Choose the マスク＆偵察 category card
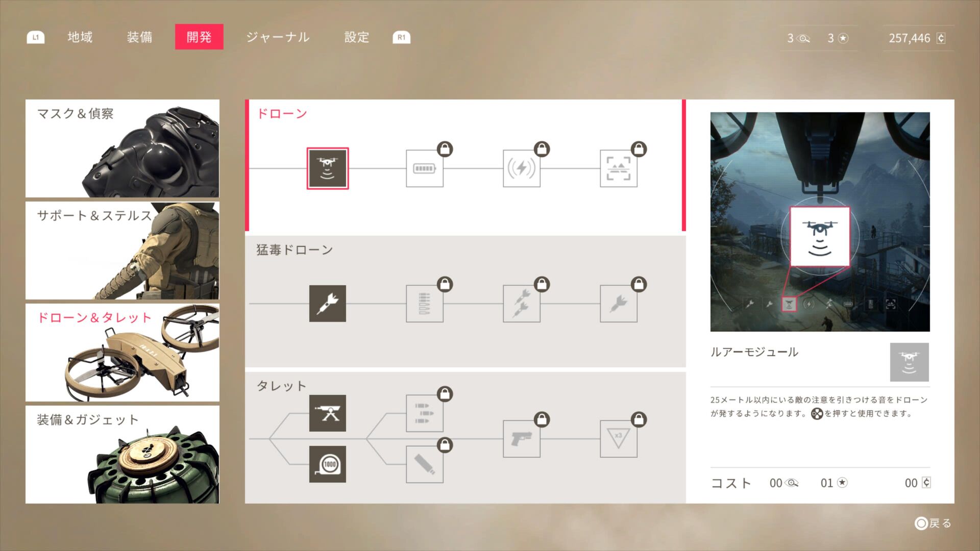 click(122, 148)
